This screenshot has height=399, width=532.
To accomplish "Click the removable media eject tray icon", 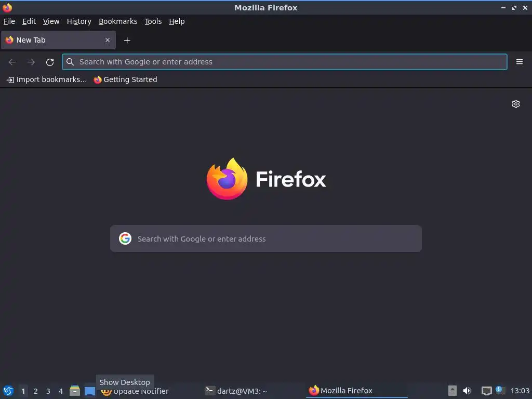I will 453,391.
